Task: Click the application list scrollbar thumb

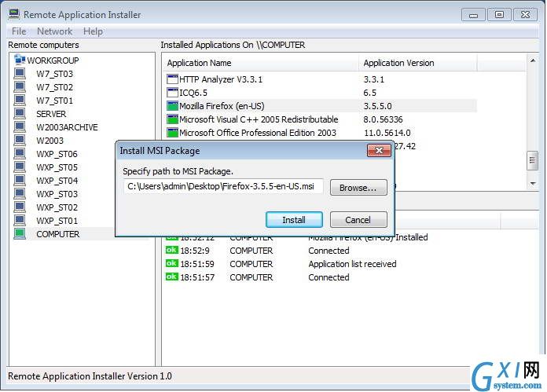Action: (x=532, y=160)
